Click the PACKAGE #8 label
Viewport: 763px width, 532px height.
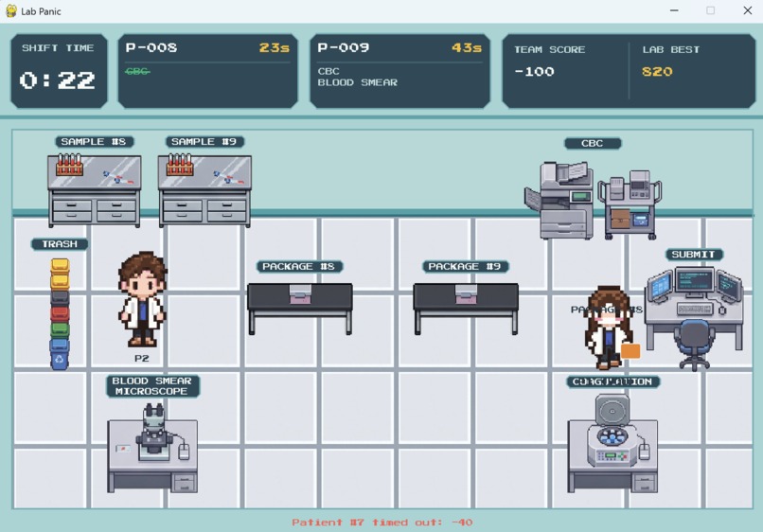299,267
